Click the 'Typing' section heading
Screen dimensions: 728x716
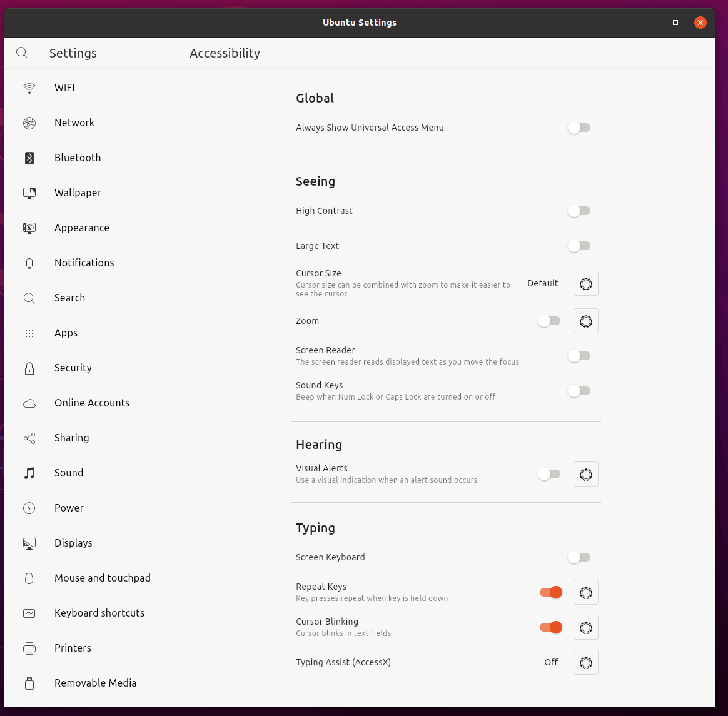pos(315,528)
